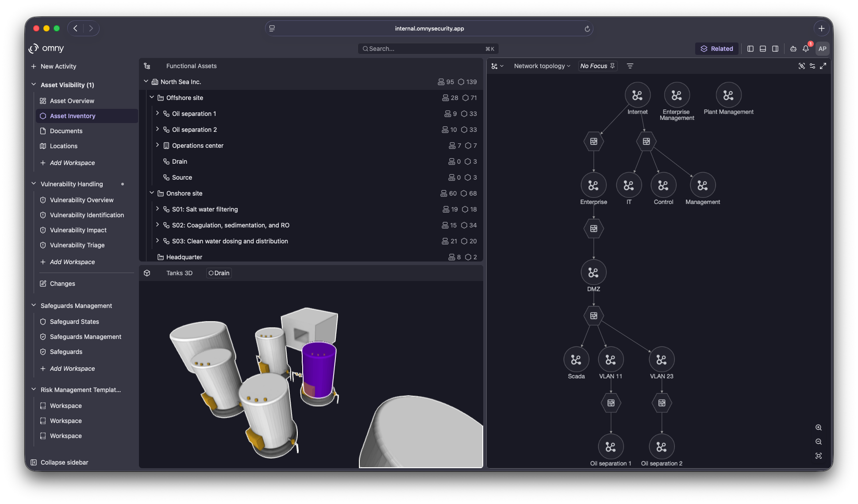This screenshot has width=858, height=504.
Task: Zoom out on network topology
Action: pyautogui.click(x=819, y=442)
